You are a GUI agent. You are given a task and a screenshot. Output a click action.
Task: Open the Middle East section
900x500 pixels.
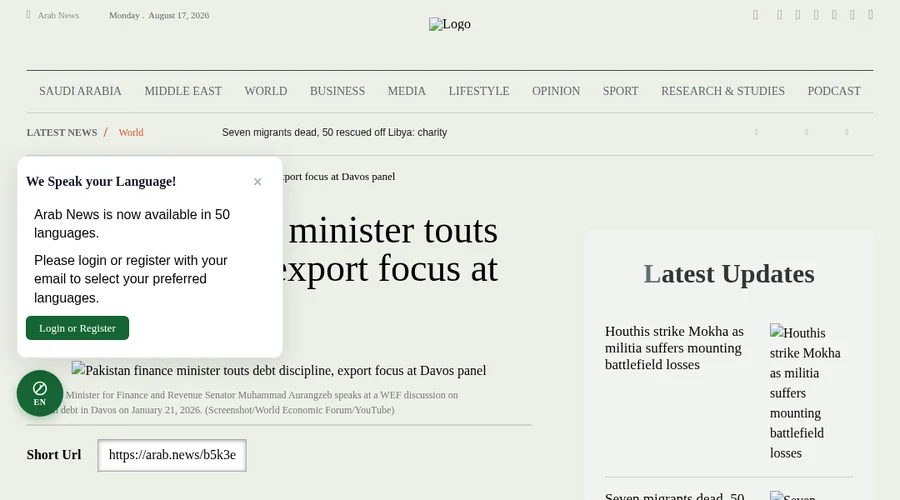183,91
